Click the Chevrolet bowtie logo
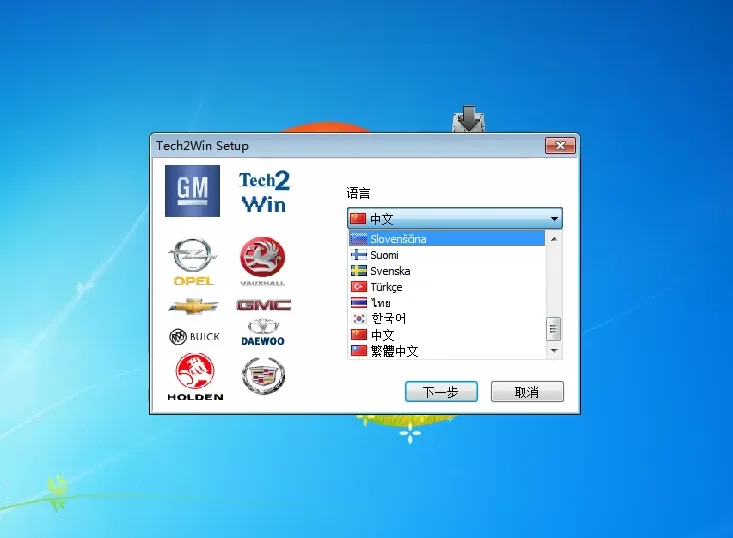The image size is (733, 538). coord(193,306)
